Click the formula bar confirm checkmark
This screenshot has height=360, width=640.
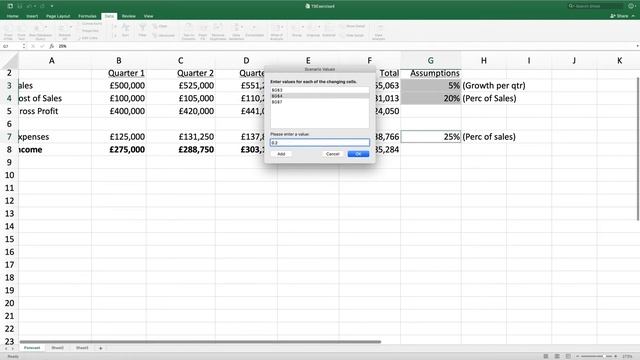coord(42,46)
